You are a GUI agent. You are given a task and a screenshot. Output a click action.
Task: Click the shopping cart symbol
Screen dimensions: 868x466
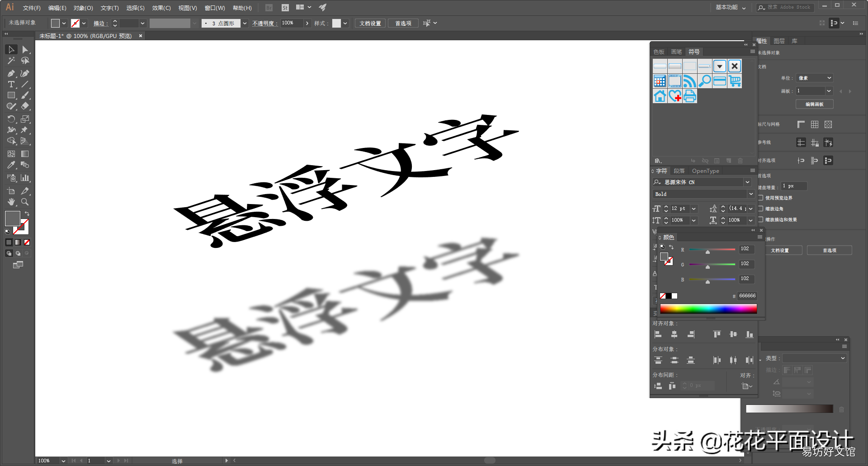point(735,81)
